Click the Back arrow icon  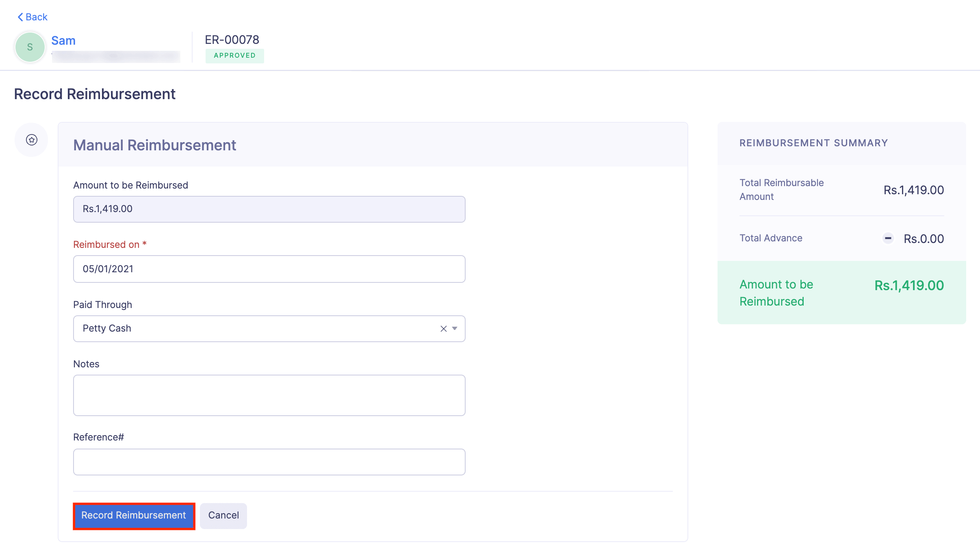point(20,17)
